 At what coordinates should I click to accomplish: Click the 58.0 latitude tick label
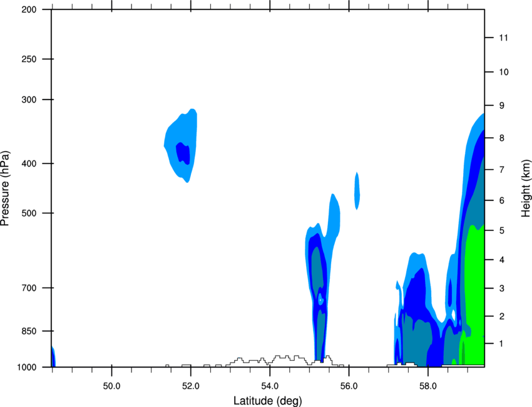(428, 386)
